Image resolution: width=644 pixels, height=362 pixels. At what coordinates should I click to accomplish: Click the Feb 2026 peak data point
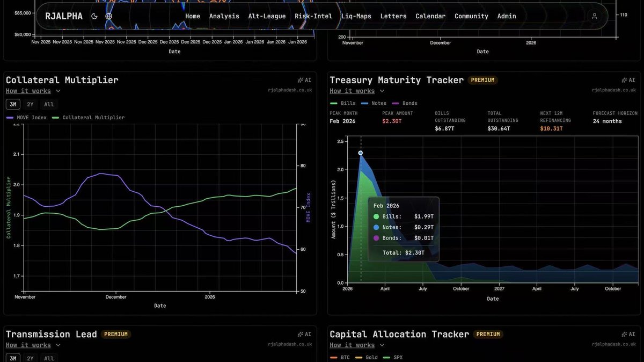coord(361,153)
